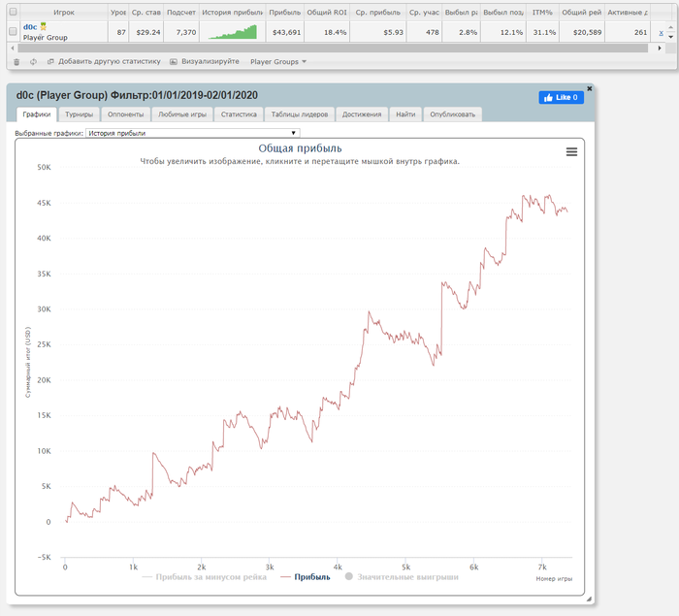
Task: Click the Player Group label under d0c
Action: pos(45,37)
